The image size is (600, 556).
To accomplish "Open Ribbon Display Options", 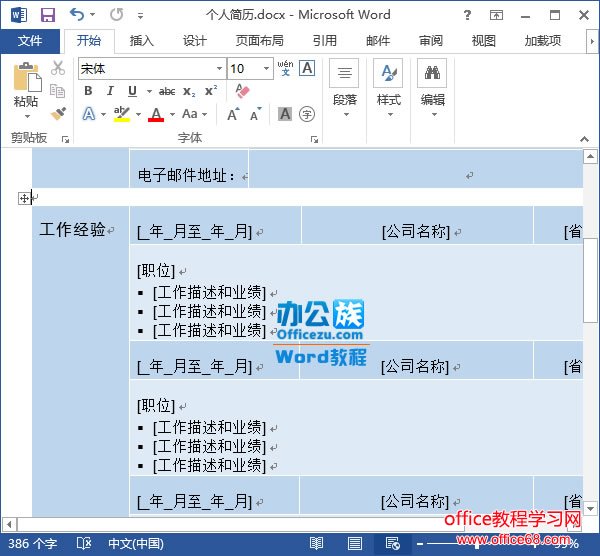I will [496, 15].
